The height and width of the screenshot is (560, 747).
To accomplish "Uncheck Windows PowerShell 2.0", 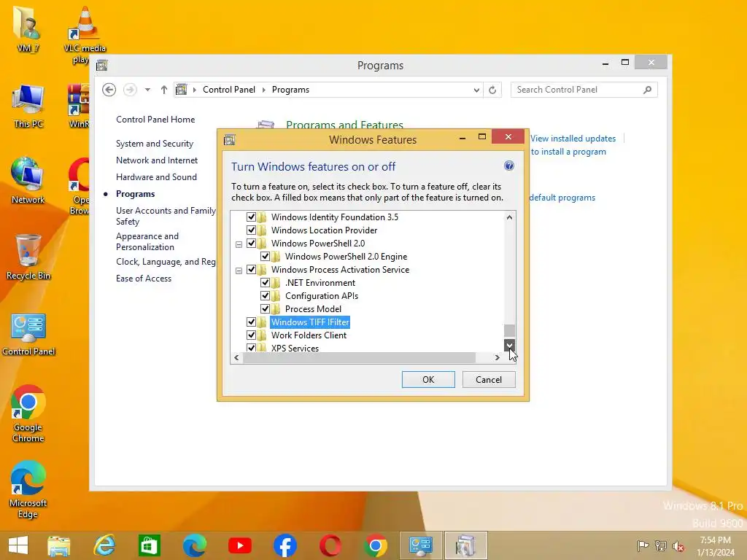I will (251, 244).
